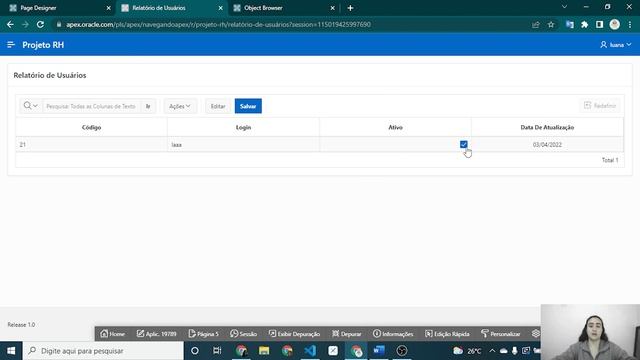
Task: Click the Ir search go button
Action: tap(148, 106)
